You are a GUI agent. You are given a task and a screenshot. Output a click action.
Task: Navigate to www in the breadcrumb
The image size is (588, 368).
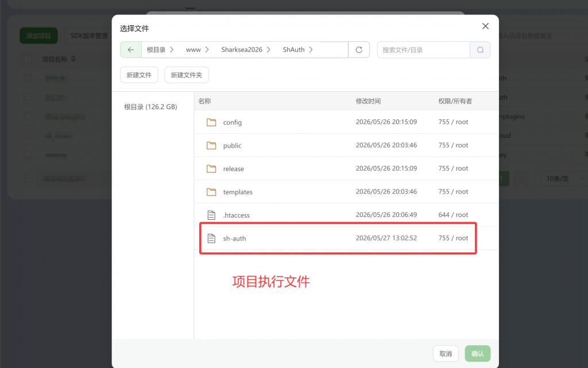193,50
